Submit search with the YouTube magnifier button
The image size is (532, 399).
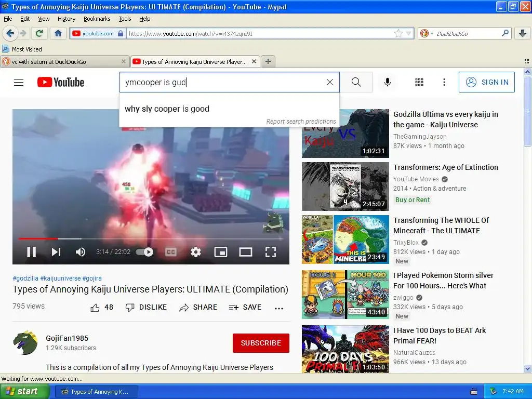click(x=356, y=82)
